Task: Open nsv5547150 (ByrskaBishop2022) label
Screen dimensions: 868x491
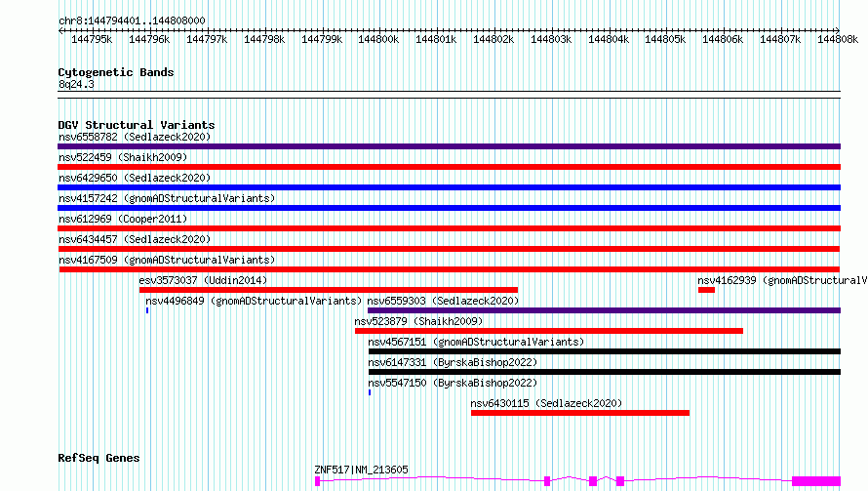Action: point(453,383)
